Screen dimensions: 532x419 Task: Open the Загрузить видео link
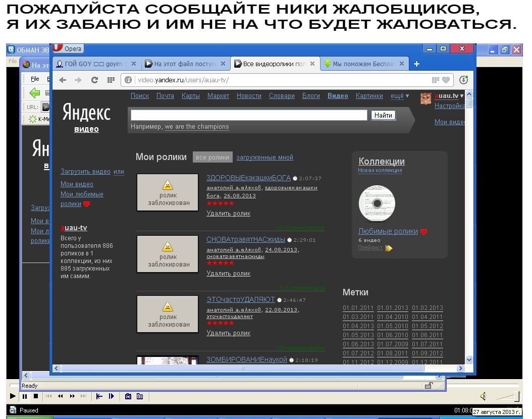click(85, 171)
